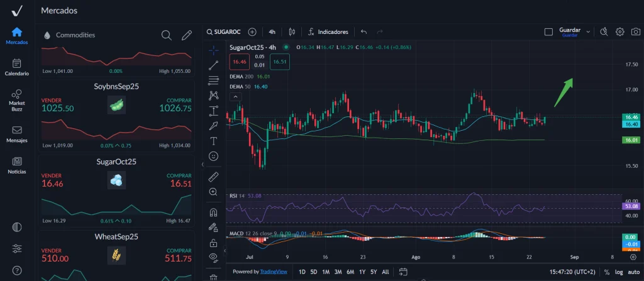Open chart settings gear icon
The width and height of the screenshot is (644, 281).
pyautogui.click(x=619, y=31)
